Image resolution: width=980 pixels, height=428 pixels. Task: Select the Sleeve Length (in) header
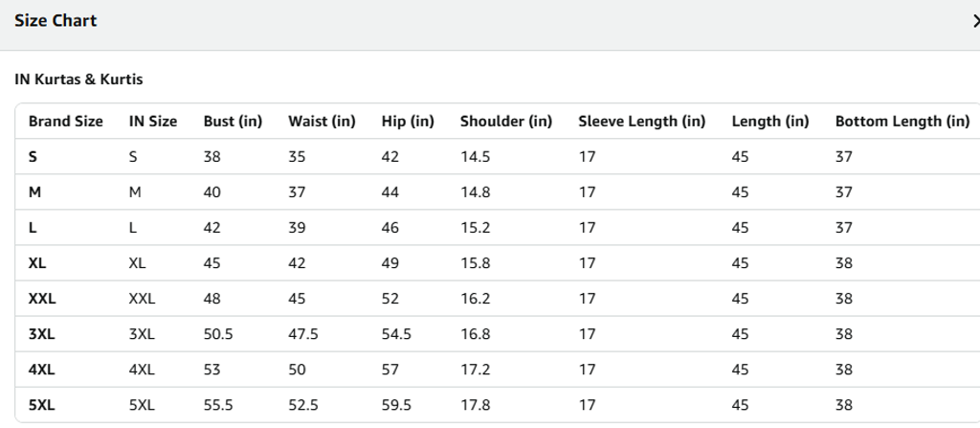point(642,122)
